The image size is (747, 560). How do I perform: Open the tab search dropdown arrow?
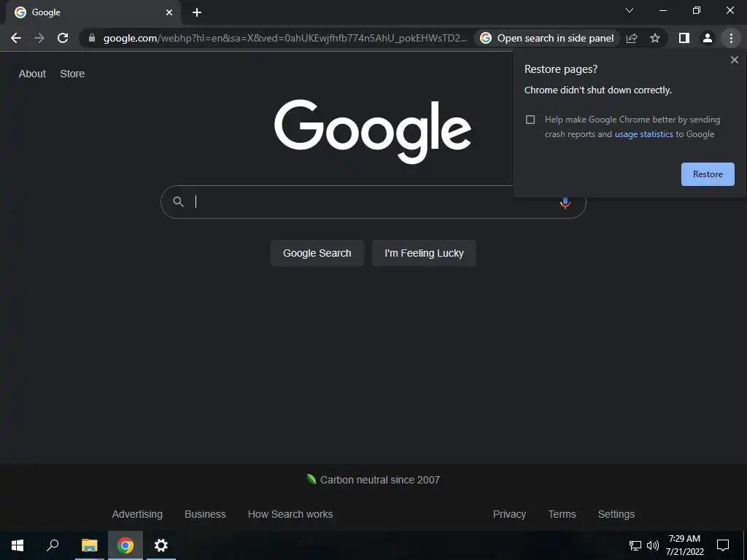click(630, 10)
